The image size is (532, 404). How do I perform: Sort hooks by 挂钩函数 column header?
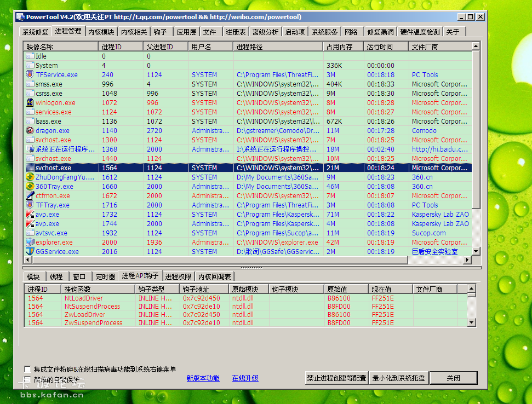tap(98, 290)
